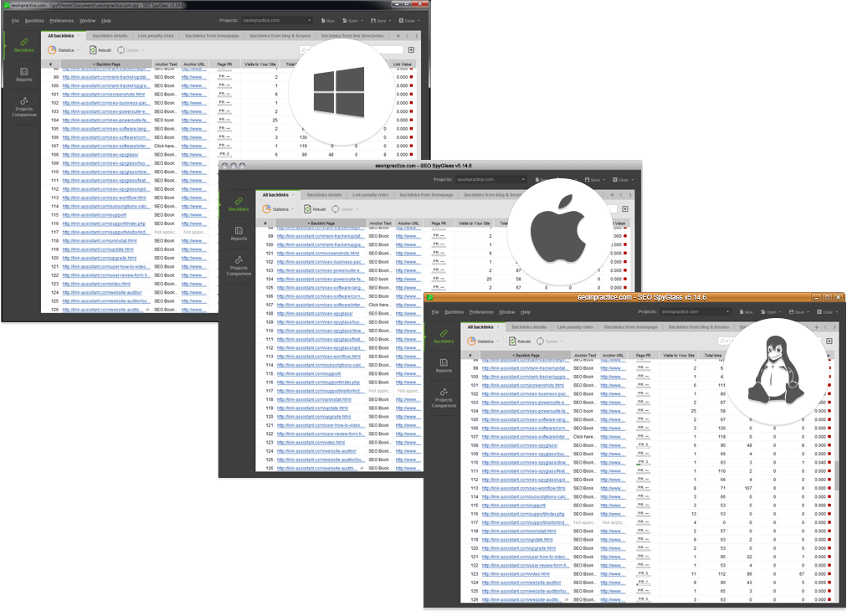Open the subscriptions-calc link in Windows window

coord(105,207)
